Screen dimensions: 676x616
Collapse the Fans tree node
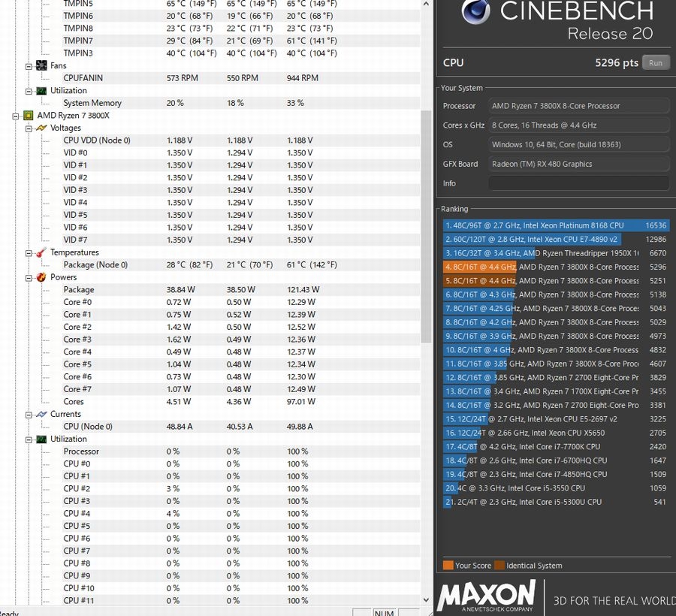(x=29, y=66)
